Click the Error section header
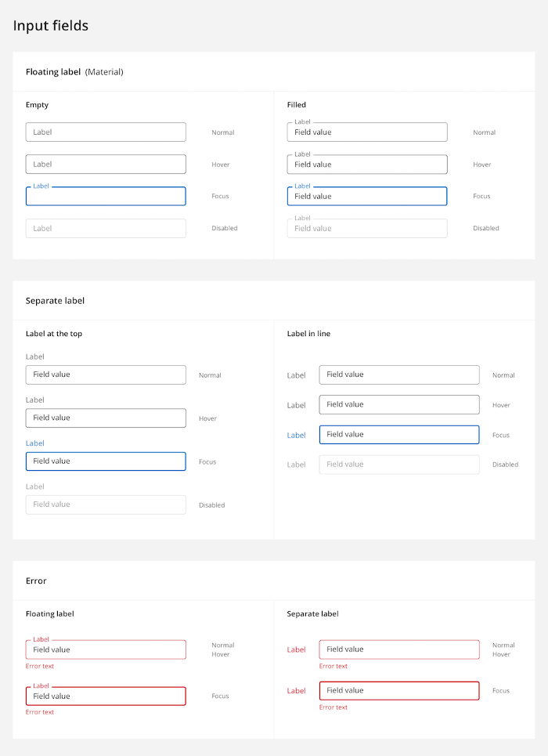 (36, 581)
